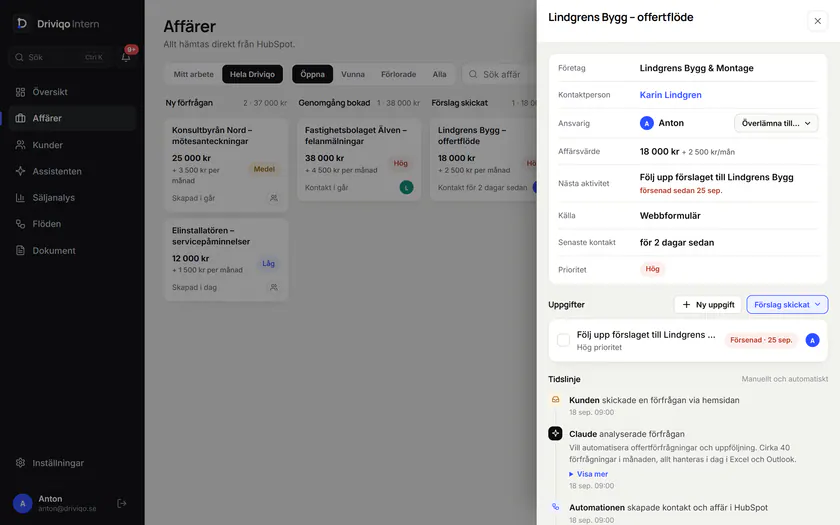Select the Mitt arbete tab
Viewport: 840px width, 525px height.
[x=193, y=74]
